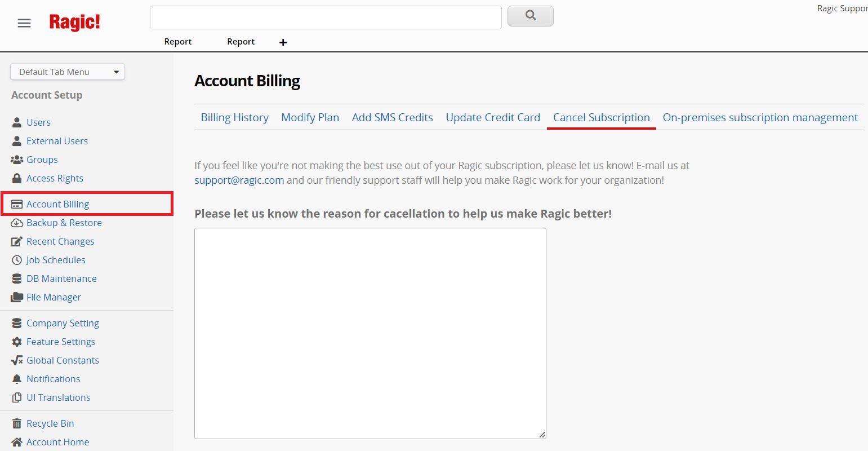Click the Groups people icon
868x451 pixels.
(17, 160)
